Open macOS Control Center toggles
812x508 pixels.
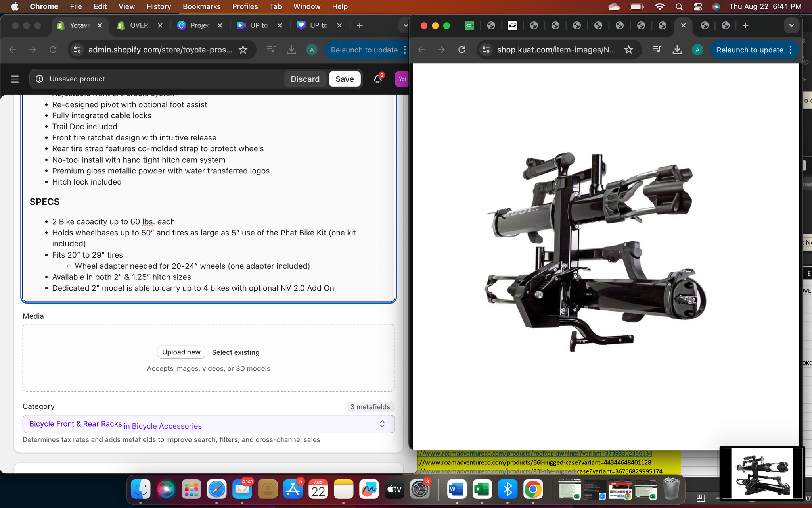tap(698, 6)
